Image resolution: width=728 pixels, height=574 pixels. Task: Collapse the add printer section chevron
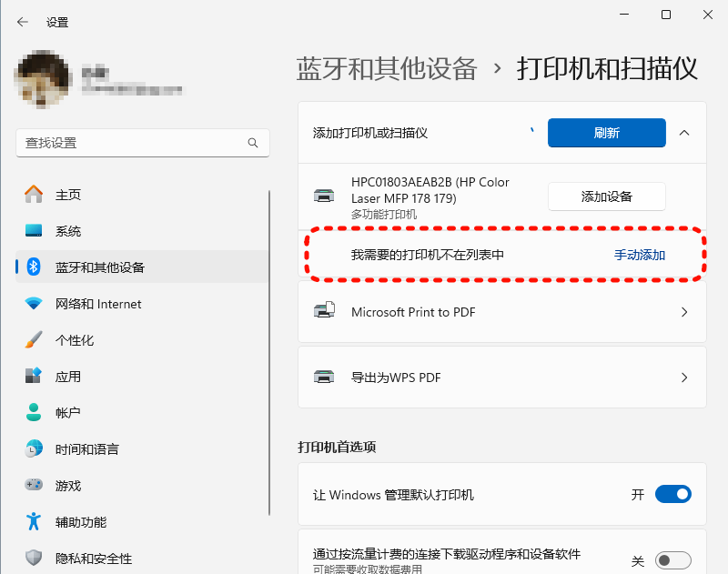pos(684,133)
